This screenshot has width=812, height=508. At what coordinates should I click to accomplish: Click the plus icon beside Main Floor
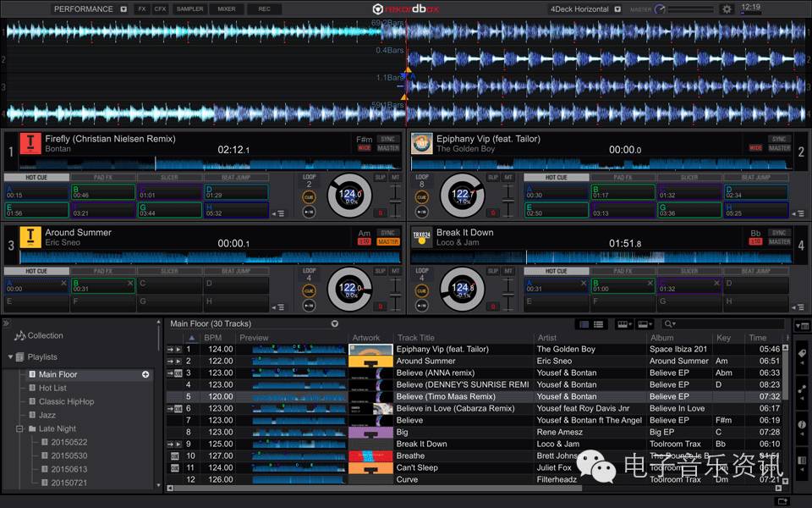point(145,374)
